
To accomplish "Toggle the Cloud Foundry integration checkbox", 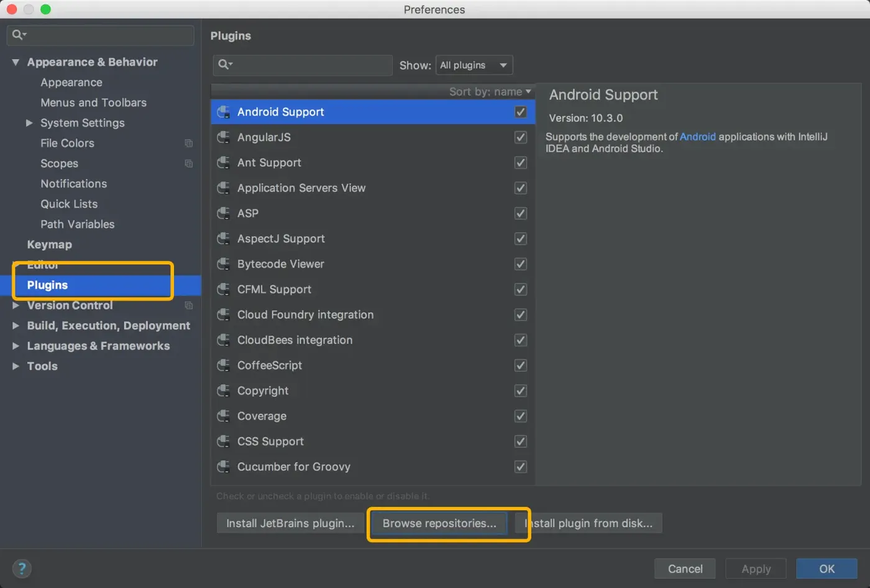I will coord(521,315).
